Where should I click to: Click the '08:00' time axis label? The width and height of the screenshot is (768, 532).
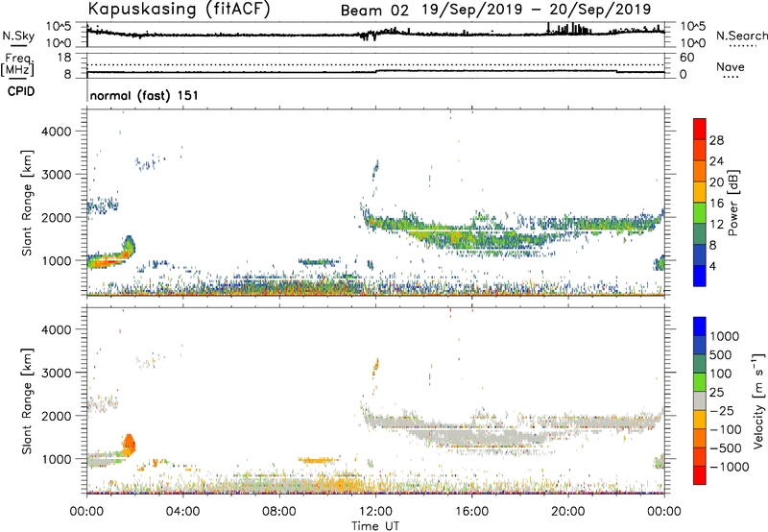click(279, 512)
